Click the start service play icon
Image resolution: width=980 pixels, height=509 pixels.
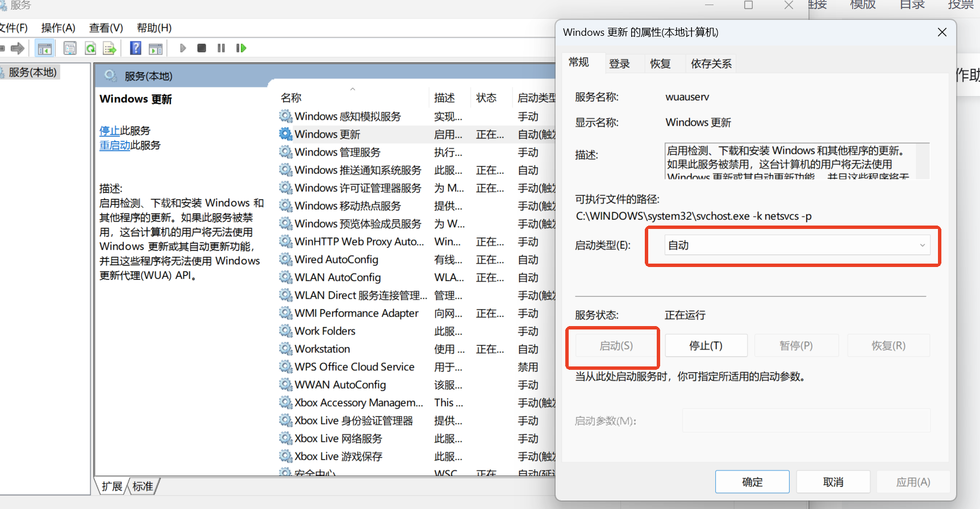[x=183, y=48]
